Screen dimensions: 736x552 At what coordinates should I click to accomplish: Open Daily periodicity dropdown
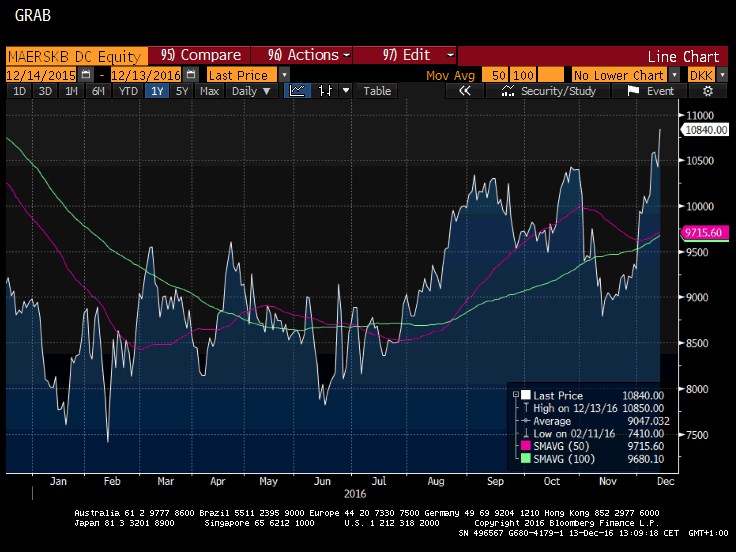[x=251, y=91]
